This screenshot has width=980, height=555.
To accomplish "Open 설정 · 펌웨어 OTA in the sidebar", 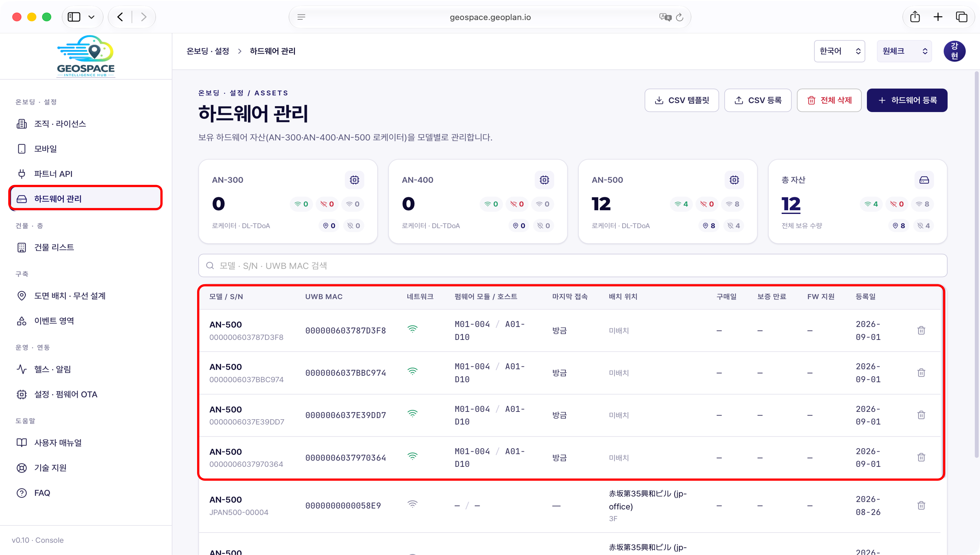I will tap(86, 394).
